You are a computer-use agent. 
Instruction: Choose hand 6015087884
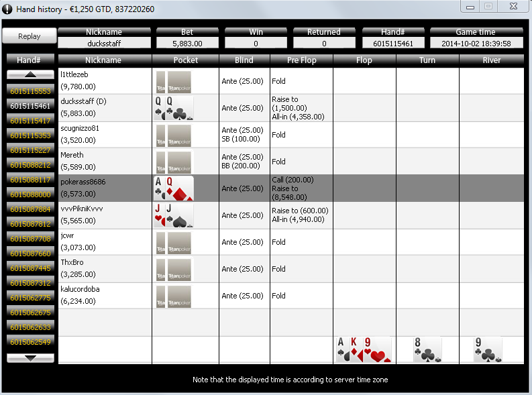30,209
